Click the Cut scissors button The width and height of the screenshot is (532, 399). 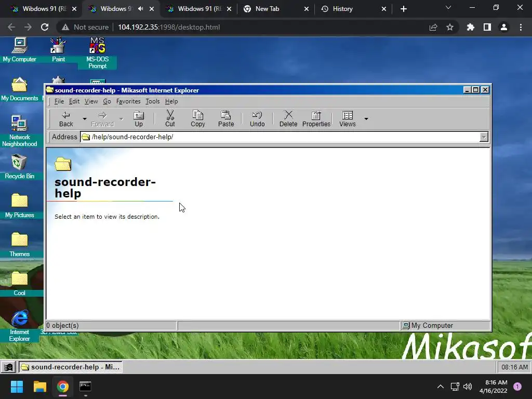click(170, 119)
